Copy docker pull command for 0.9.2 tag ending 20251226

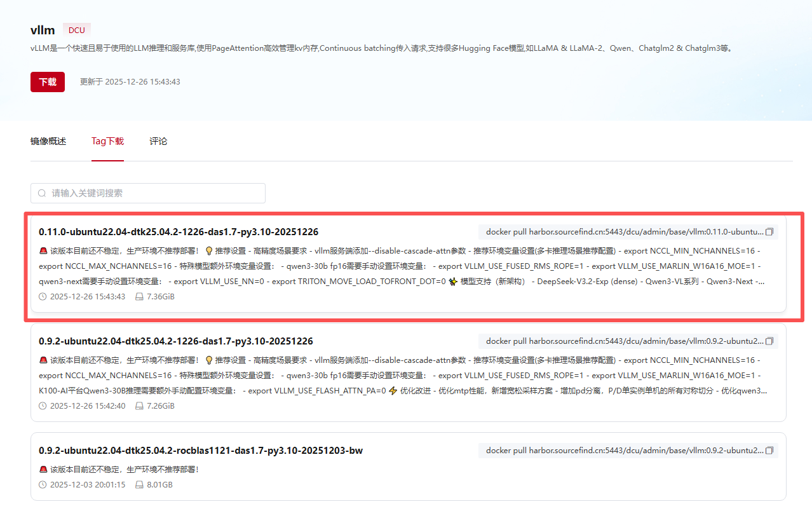pos(769,341)
